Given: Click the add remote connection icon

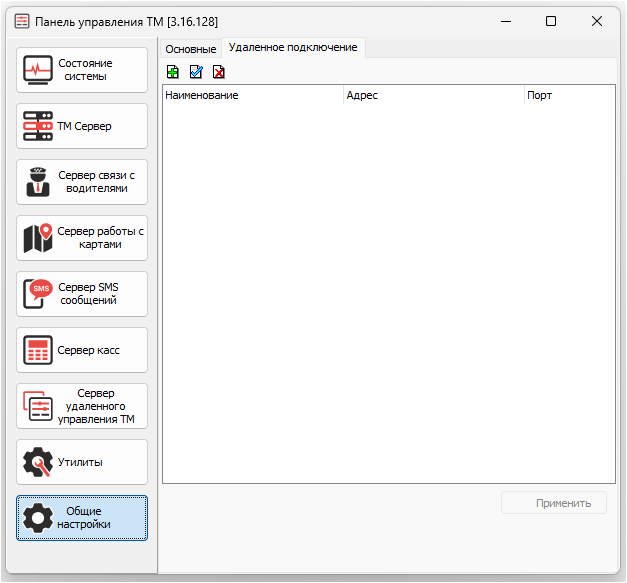Looking at the screenshot, I should (173, 72).
